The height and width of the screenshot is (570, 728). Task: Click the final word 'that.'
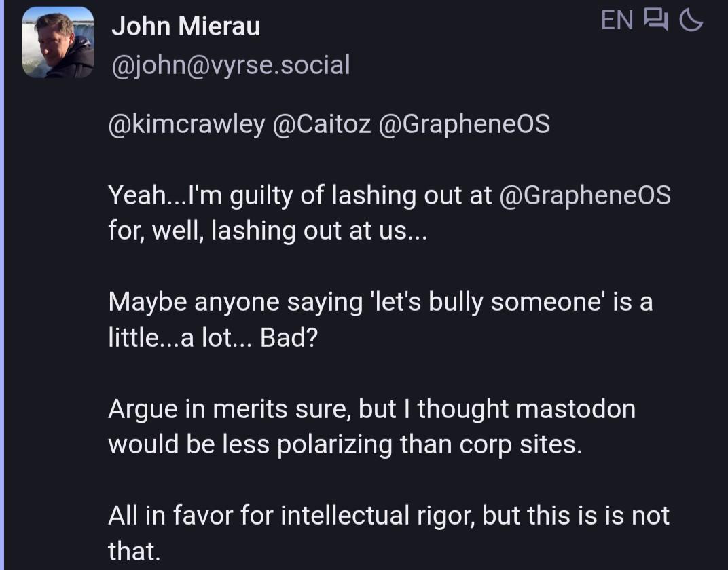134,552
